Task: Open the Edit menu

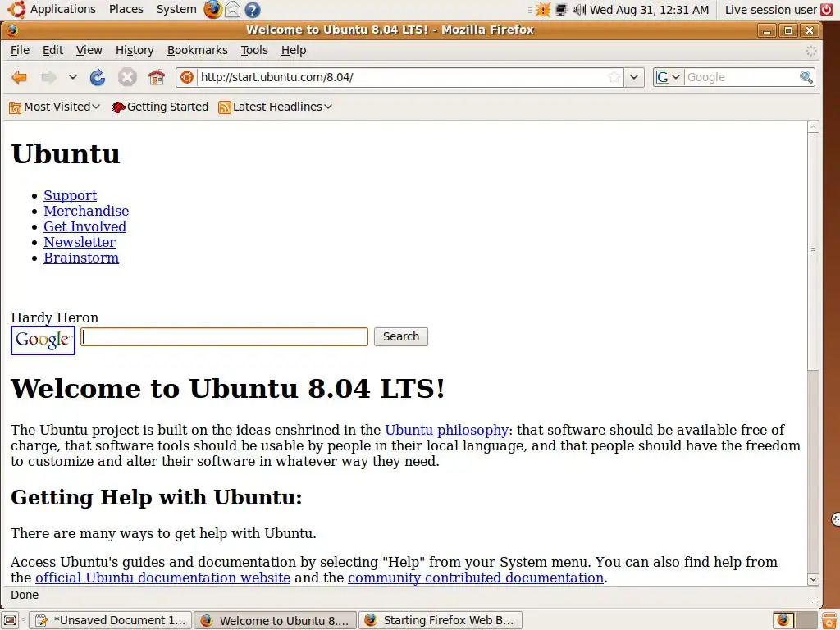Action: [52, 50]
